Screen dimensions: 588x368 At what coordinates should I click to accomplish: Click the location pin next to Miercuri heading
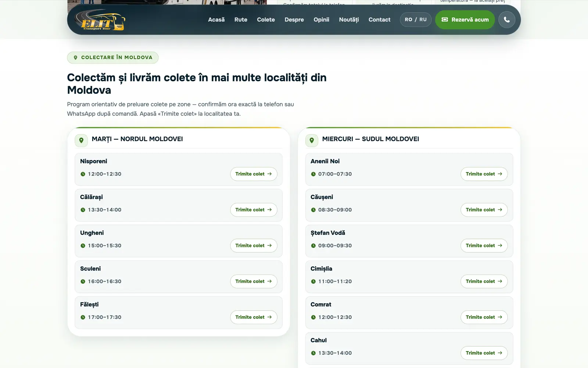tap(312, 140)
